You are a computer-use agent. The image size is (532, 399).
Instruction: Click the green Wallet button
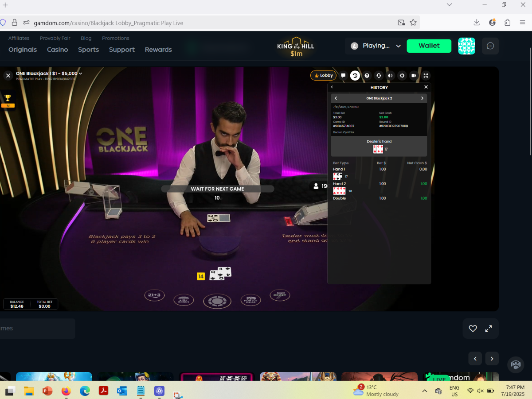429,46
